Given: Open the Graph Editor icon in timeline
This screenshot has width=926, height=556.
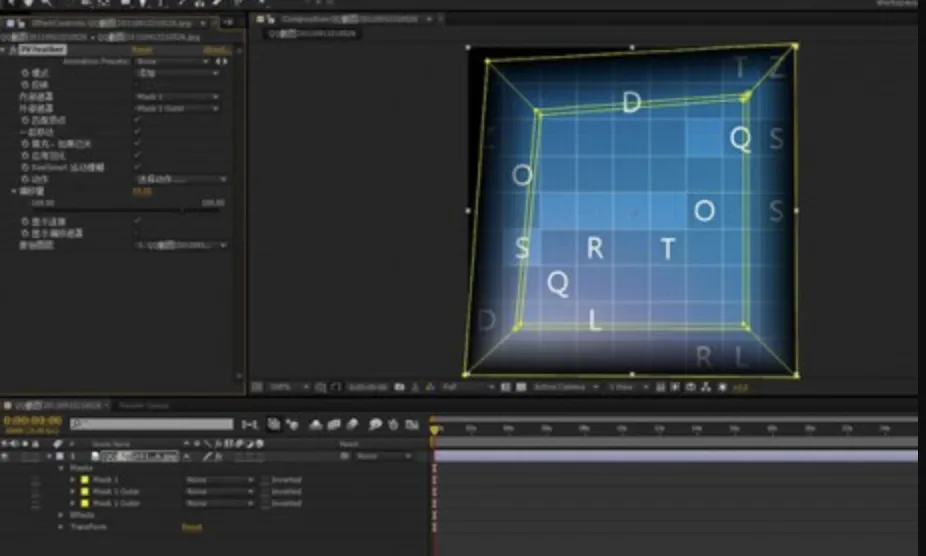Looking at the screenshot, I should tap(412, 424).
